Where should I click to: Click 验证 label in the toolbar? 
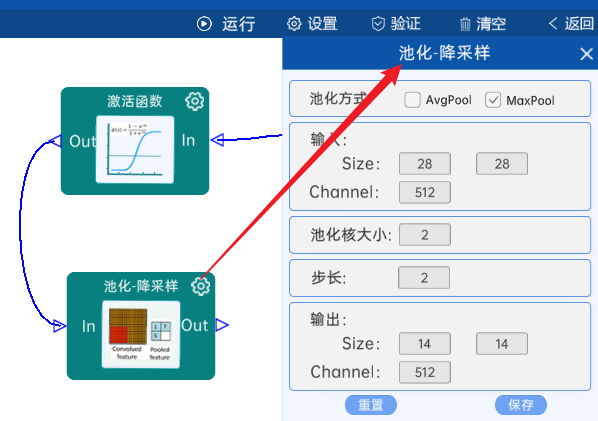[x=406, y=24]
